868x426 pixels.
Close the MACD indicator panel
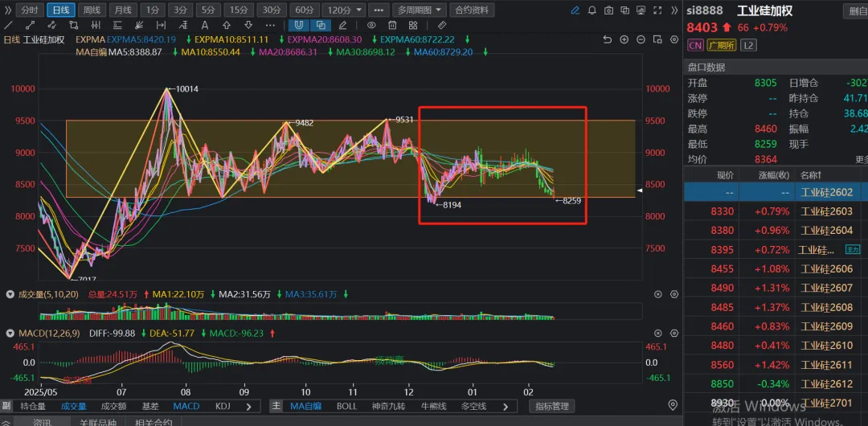658,334
